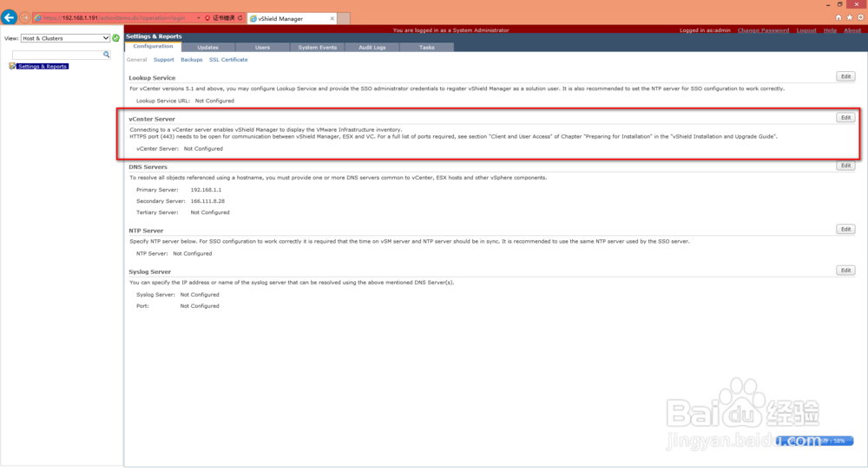Screen dimensions: 868x470
Task: Switch to the System Events tab
Action: click(x=317, y=48)
